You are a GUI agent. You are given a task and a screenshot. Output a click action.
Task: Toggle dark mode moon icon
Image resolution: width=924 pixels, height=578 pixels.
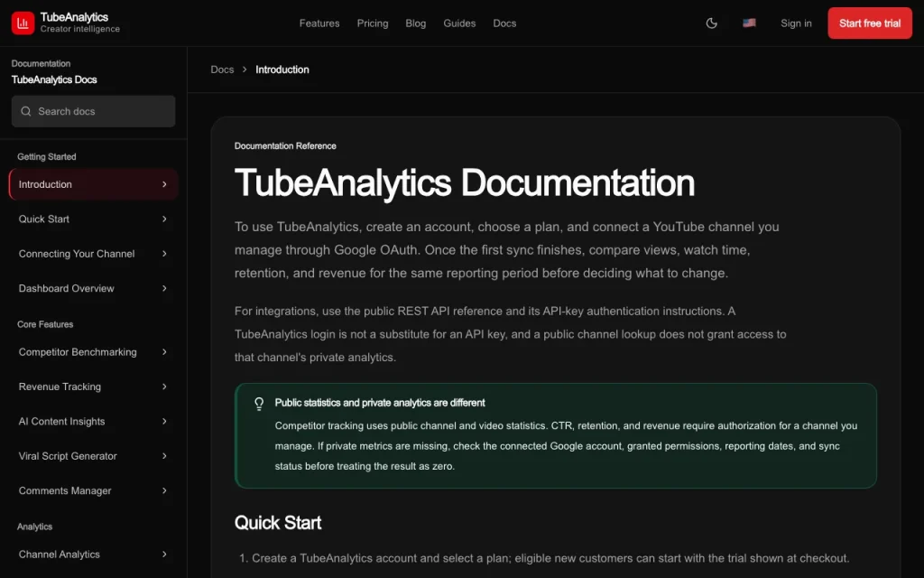tap(711, 23)
